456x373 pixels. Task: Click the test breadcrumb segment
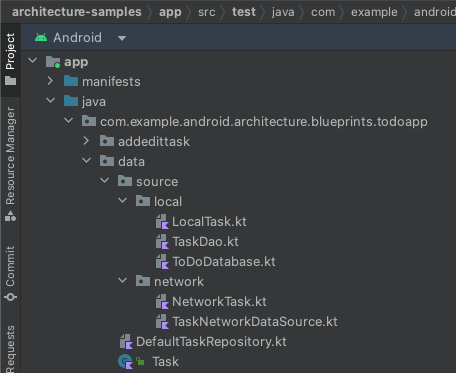tap(244, 12)
